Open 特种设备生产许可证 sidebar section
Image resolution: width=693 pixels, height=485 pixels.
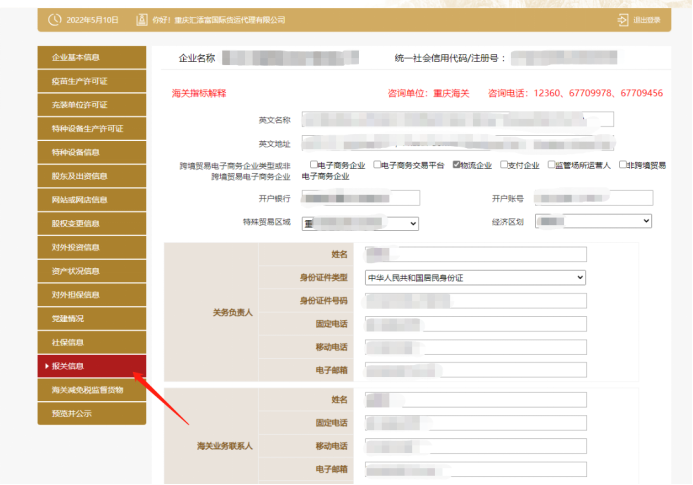tap(92, 129)
